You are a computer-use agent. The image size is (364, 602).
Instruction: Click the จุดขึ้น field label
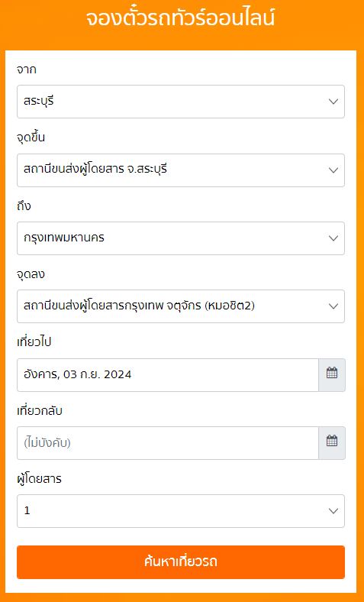[31, 138]
